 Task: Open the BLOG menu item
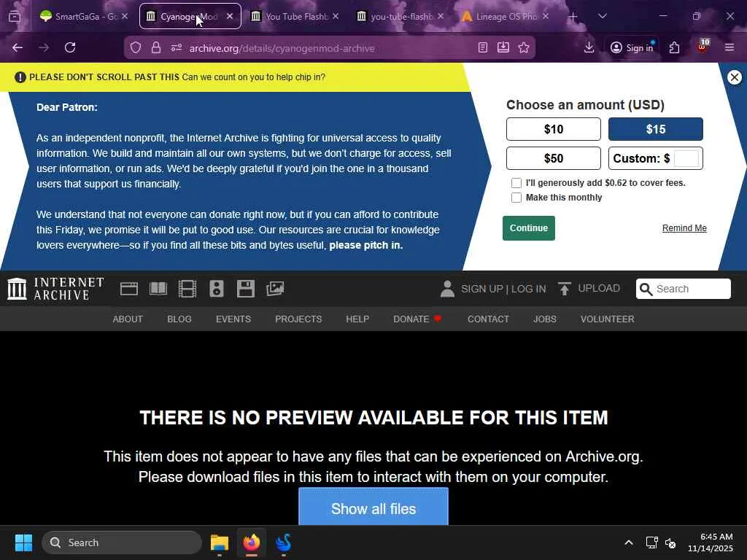(x=179, y=319)
